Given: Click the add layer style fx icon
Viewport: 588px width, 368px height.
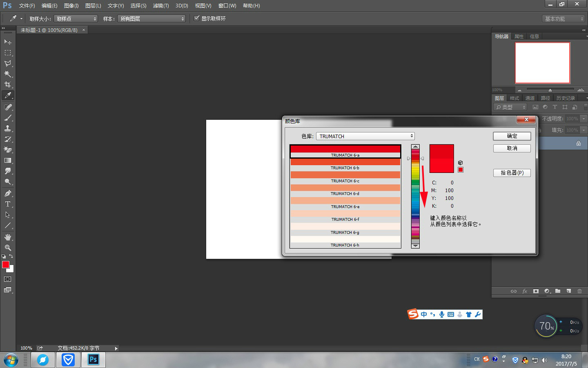Looking at the screenshot, I should point(525,291).
